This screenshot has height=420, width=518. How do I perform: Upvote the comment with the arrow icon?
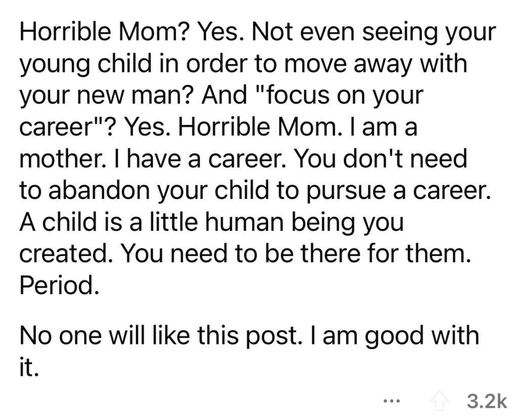pos(439,402)
